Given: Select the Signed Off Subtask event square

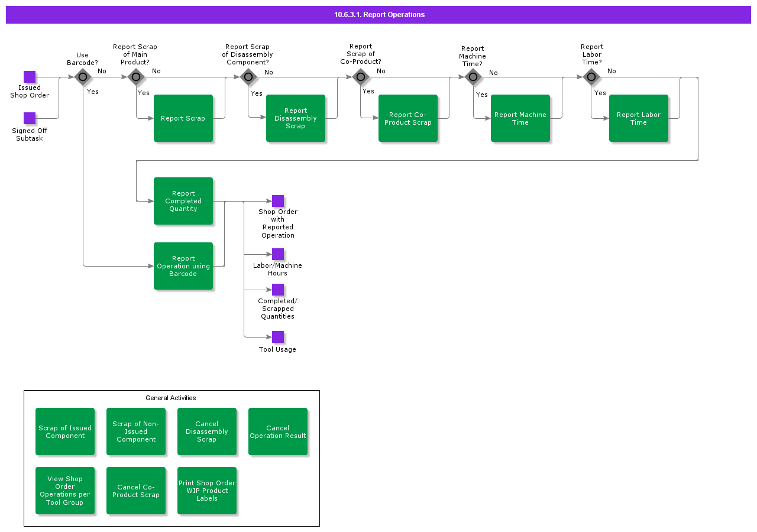Looking at the screenshot, I should (x=30, y=118).
